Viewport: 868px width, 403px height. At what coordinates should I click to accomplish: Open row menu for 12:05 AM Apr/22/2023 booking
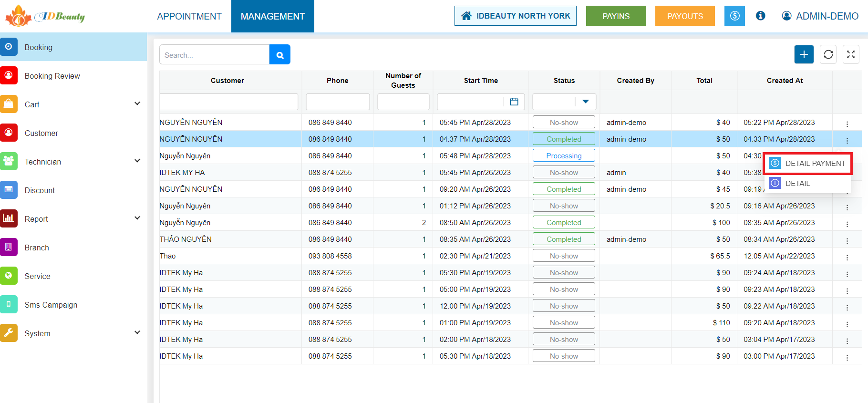[x=847, y=258]
